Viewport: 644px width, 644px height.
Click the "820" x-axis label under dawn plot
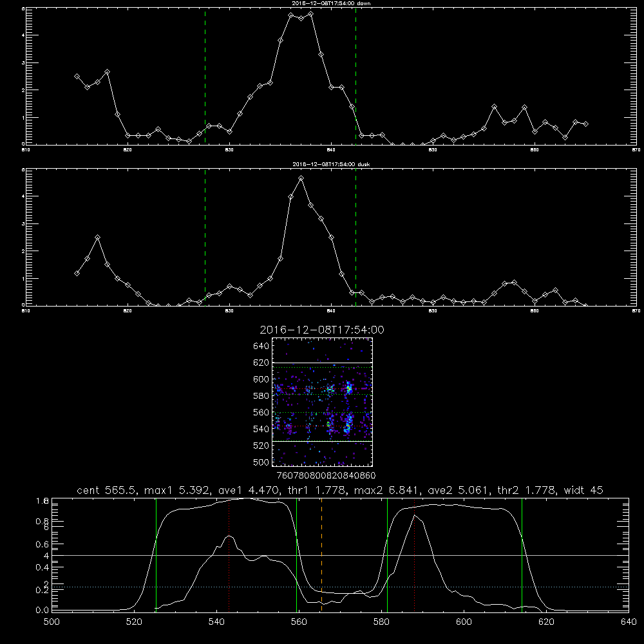click(128, 150)
